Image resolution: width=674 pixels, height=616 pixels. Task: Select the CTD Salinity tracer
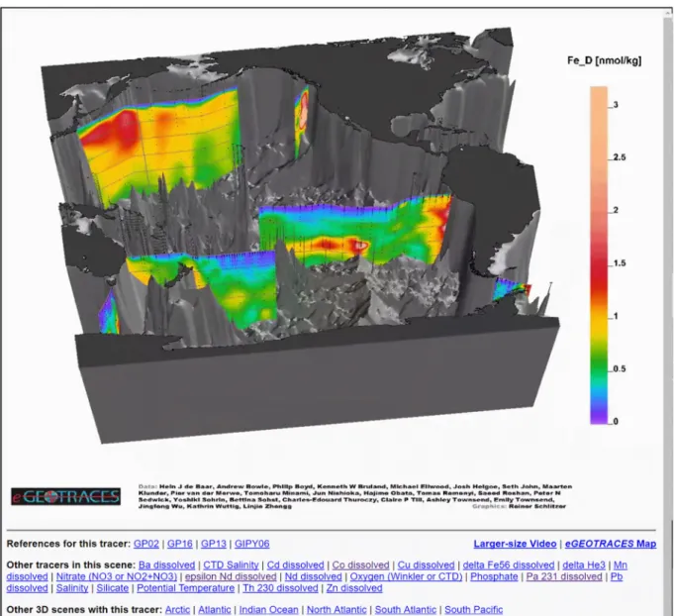231,565
